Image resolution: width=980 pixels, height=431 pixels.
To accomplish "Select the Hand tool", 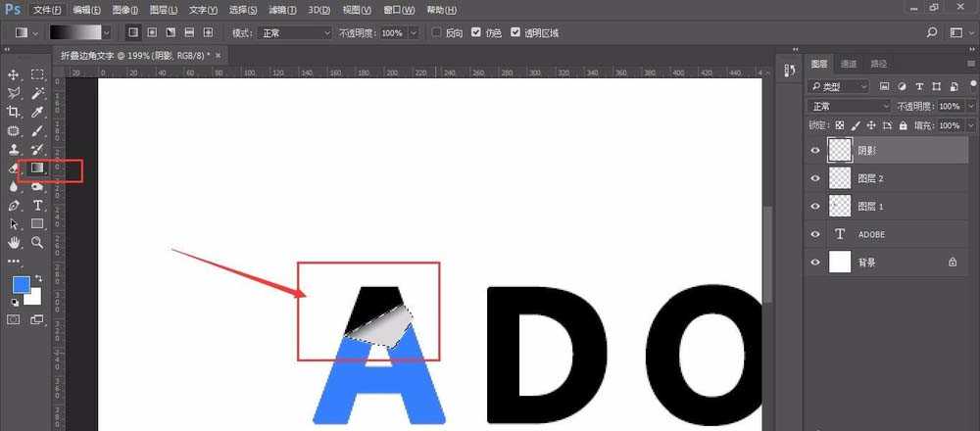I will click(x=13, y=242).
